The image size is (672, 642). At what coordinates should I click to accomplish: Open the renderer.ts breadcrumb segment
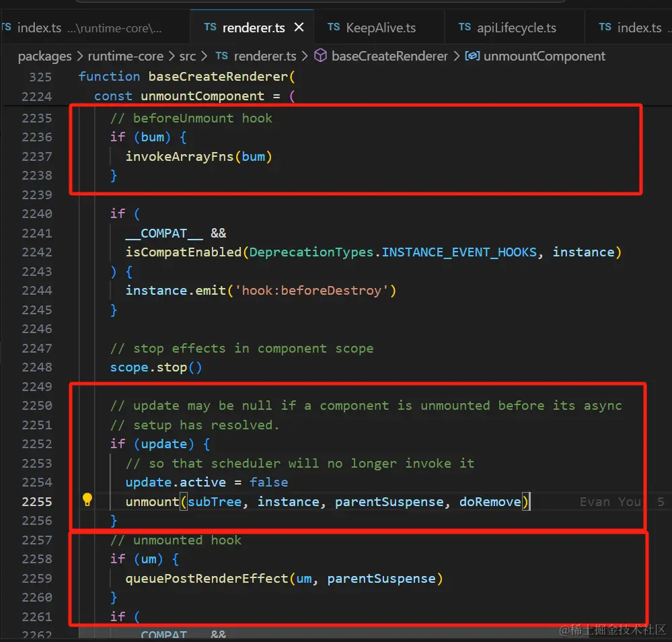point(265,56)
